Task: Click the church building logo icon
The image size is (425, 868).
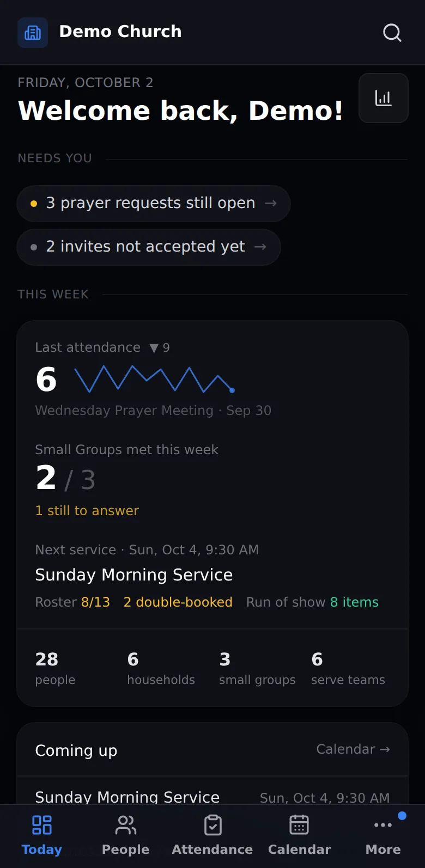Action: click(33, 33)
